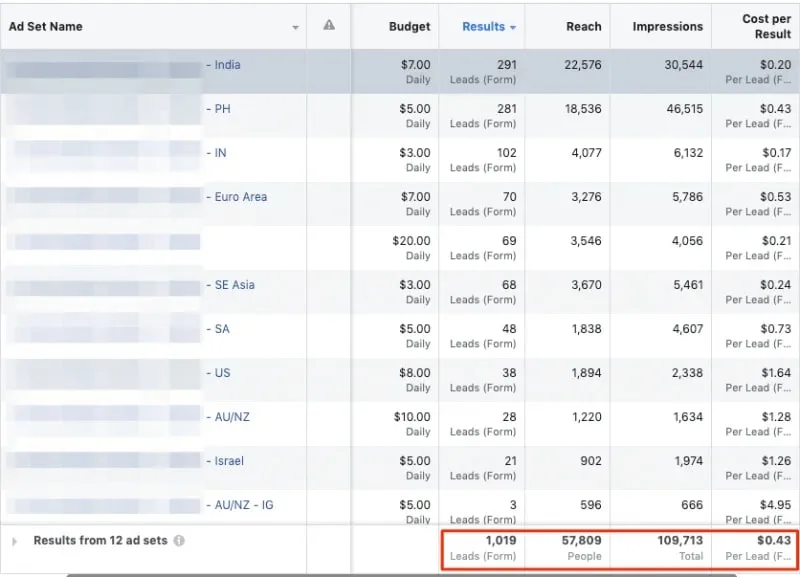
Task: Click the Impressions column header
Action: [x=667, y=27]
